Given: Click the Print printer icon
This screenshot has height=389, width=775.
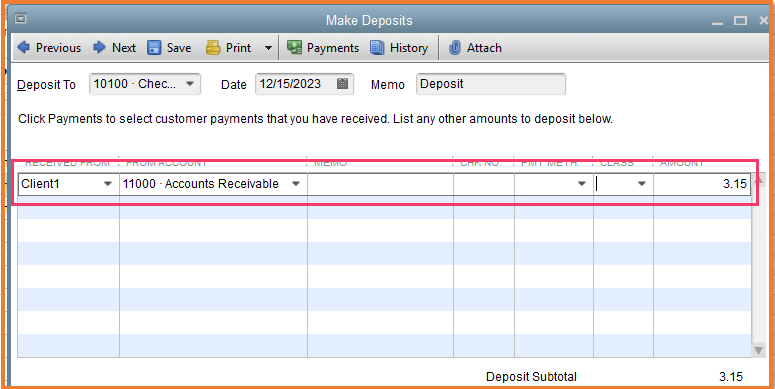Looking at the screenshot, I should tap(213, 48).
